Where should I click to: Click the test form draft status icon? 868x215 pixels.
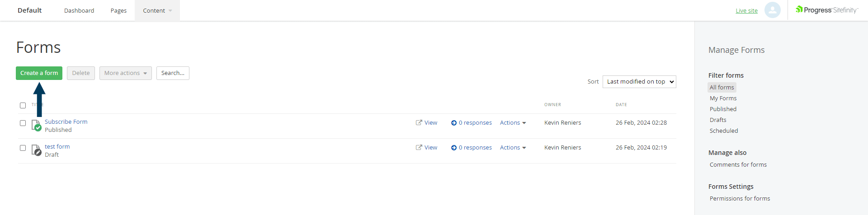click(x=37, y=150)
